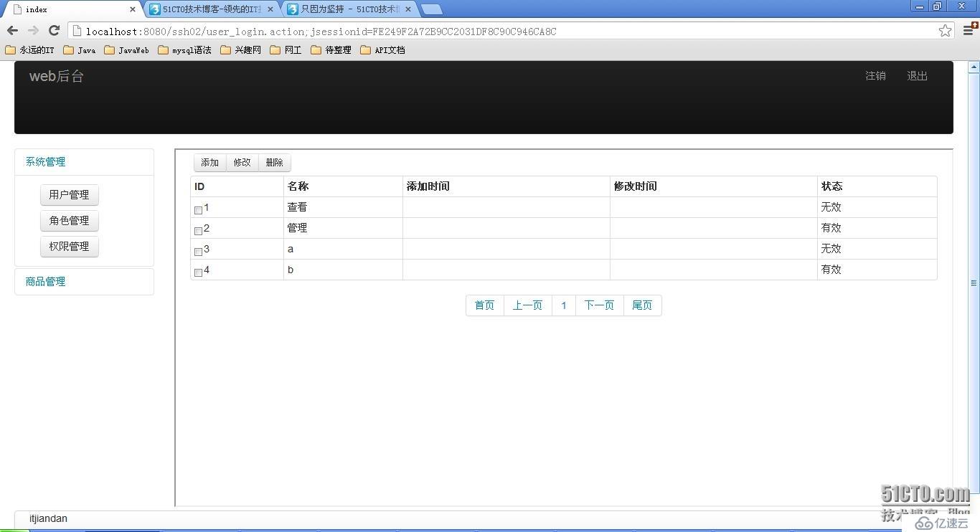Expand the 商品管理 sidebar section
980x532 pixels.
[46, 282]
